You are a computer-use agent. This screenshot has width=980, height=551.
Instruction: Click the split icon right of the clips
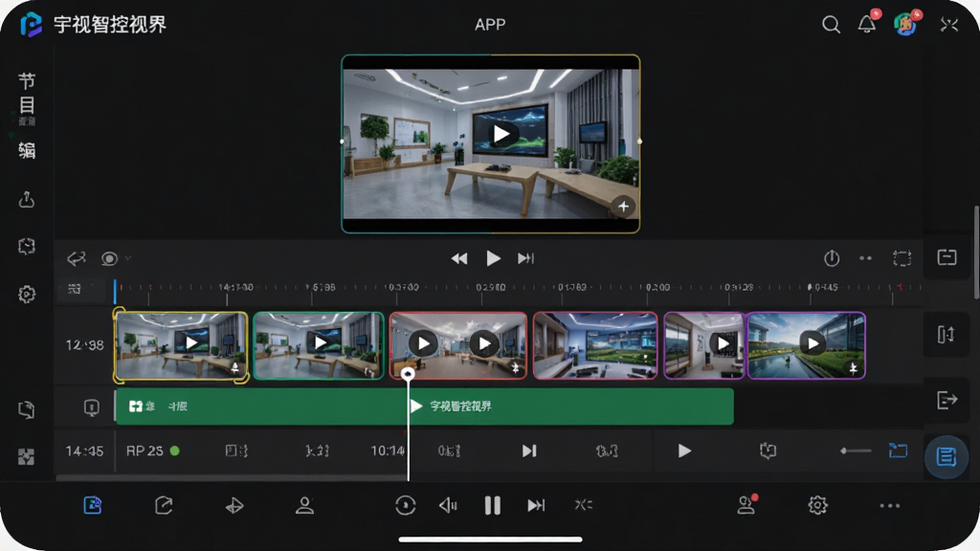click(x=947, y=335)
